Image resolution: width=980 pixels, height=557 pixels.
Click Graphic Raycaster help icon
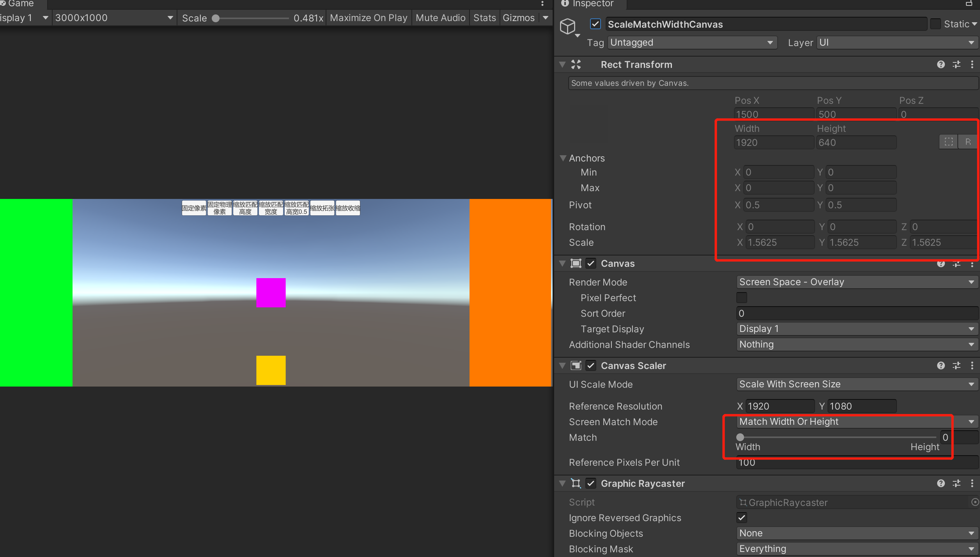click(941, 483)
